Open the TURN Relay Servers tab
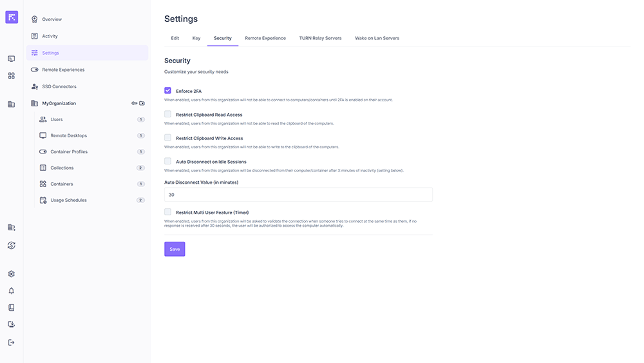The image size is (644, 363). 320,38
